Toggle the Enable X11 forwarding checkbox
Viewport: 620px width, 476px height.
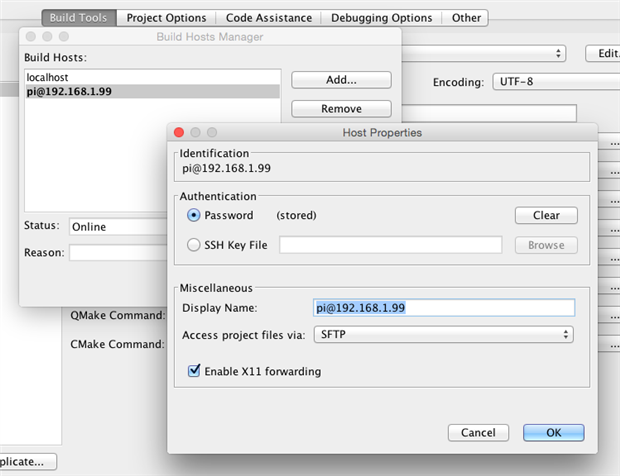195,371
